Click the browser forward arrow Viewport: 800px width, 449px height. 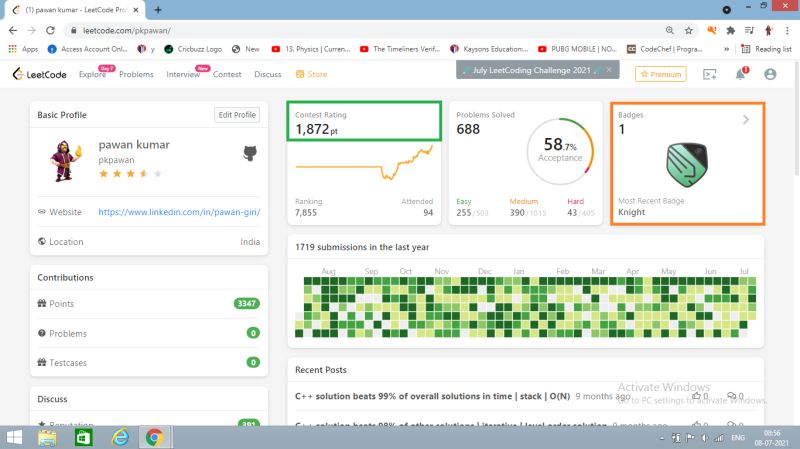click(x=32, y=31)
